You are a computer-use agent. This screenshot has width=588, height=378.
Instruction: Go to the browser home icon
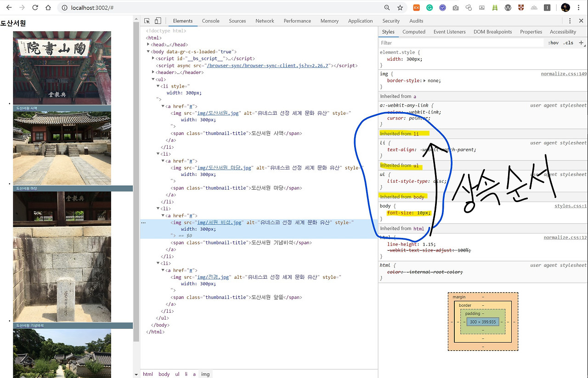pyautogui.click(x=48, y=7)
